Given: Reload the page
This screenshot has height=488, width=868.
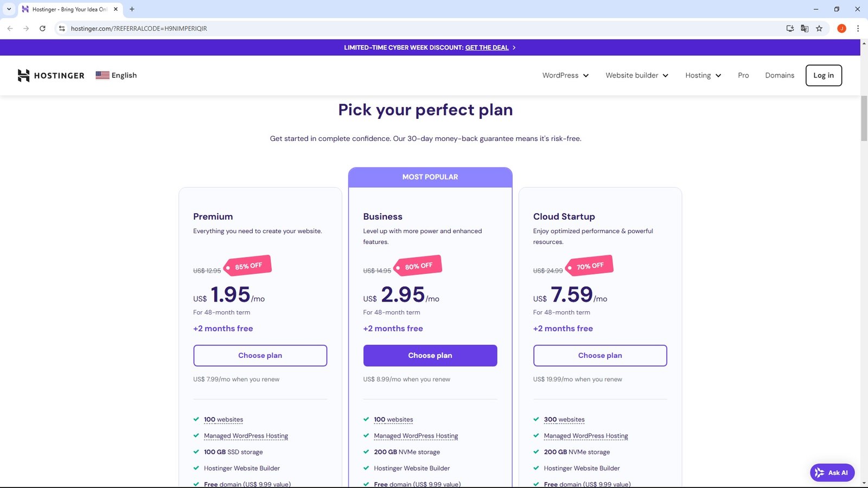Looking at the screenshot, I should pos(42,29).
